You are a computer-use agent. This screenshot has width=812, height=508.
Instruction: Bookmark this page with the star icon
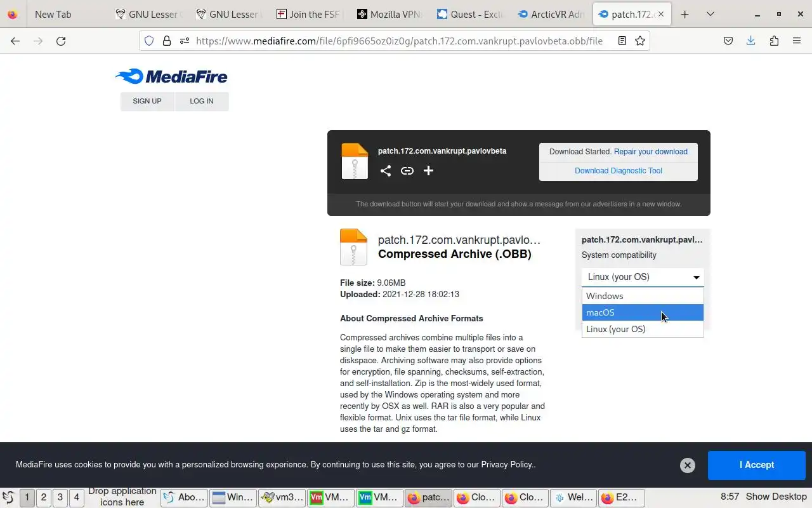pos(640,41)
